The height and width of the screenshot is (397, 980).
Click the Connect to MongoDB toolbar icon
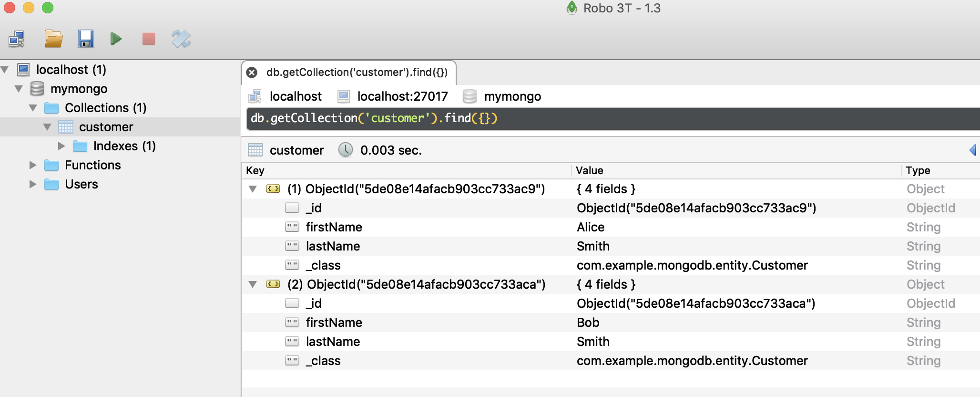coord(17,39)
